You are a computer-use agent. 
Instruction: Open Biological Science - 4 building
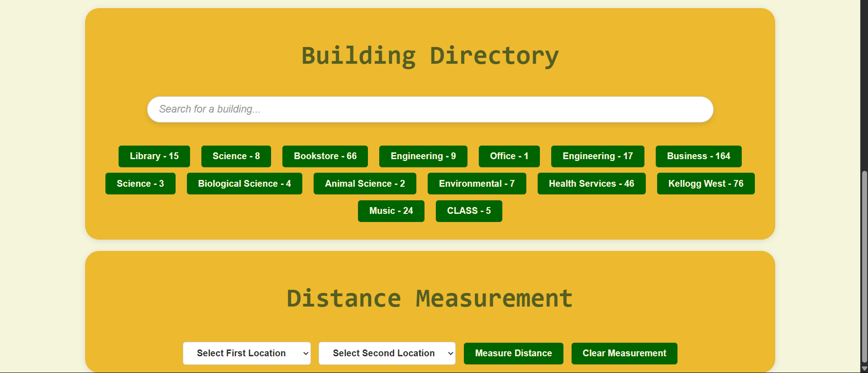[244, 184]
